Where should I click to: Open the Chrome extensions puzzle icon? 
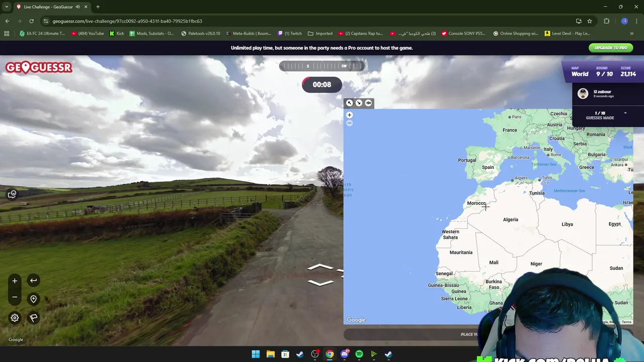pos(606,21)
